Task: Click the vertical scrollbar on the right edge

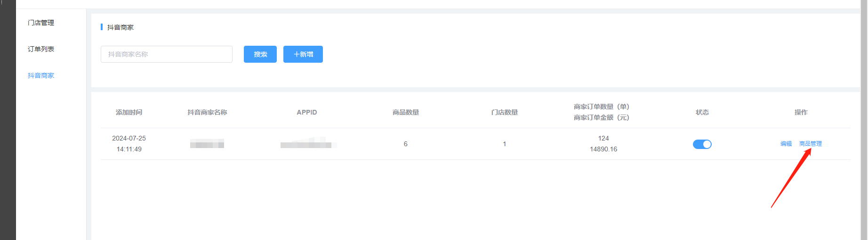Action: [864, 118]
